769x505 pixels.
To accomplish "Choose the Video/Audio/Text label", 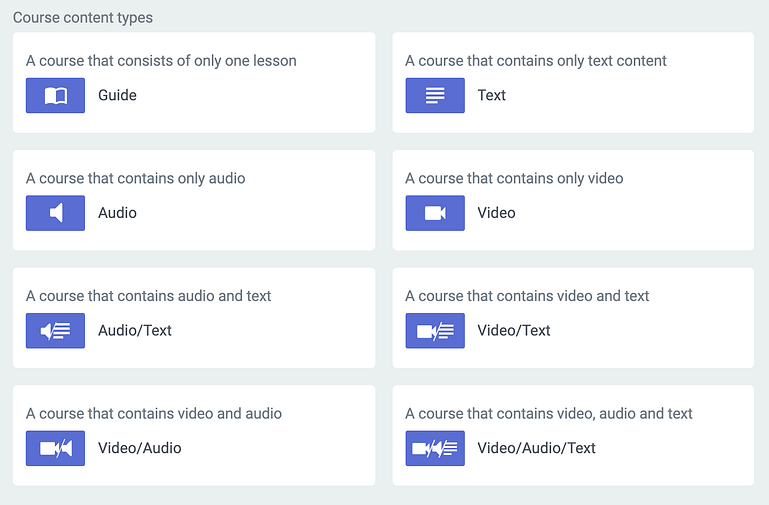I will (537, 448).
